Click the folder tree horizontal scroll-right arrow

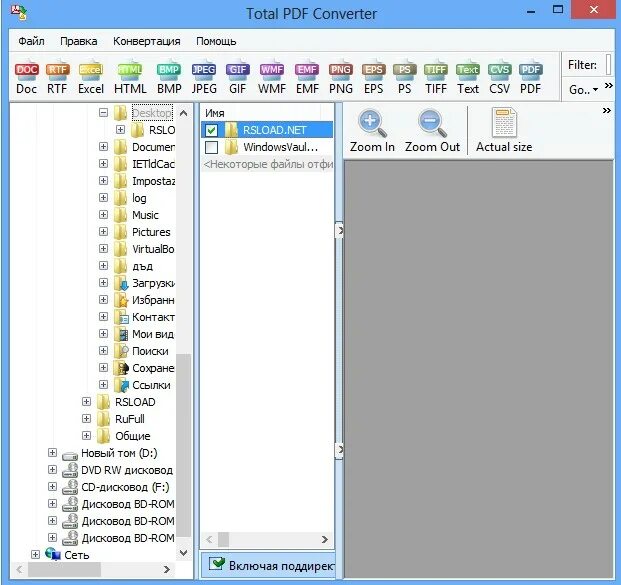click(167, 569)
